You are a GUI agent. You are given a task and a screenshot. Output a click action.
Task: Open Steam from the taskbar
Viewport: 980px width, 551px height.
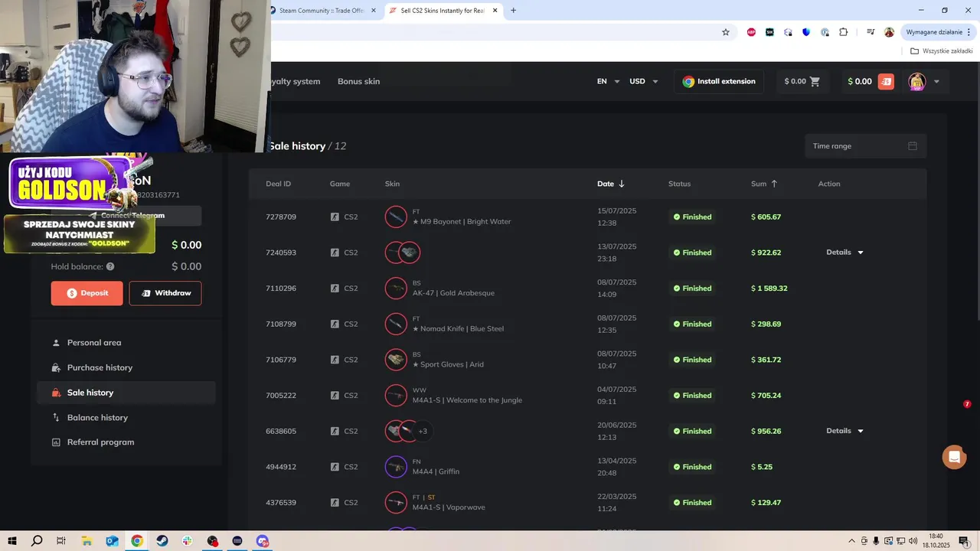[x=162, y=541]
